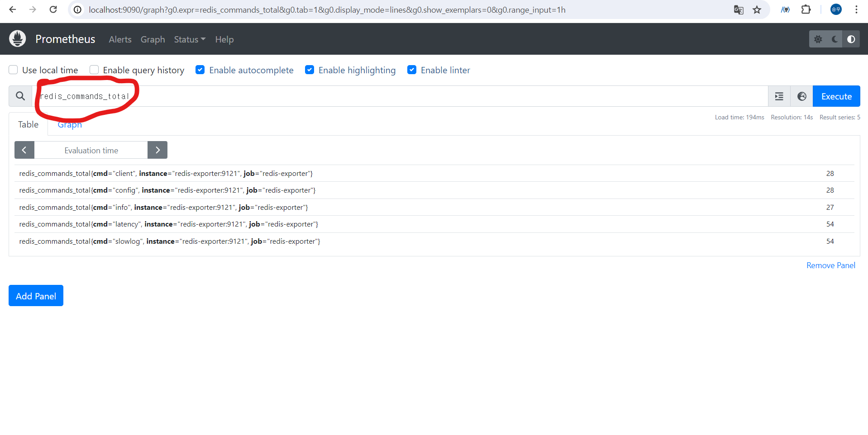Click the Load time: 194ms text
Image resolution: width=868 pixels, height=435 pixels.
739,117
